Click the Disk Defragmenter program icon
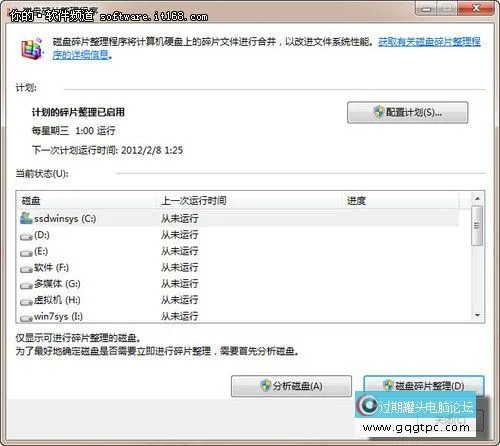500x446 pixels. pyautogui.click(x=32, y=48)
